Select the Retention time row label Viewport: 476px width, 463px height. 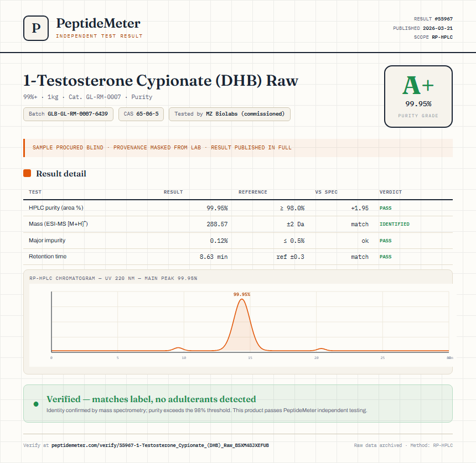(48, 256)
